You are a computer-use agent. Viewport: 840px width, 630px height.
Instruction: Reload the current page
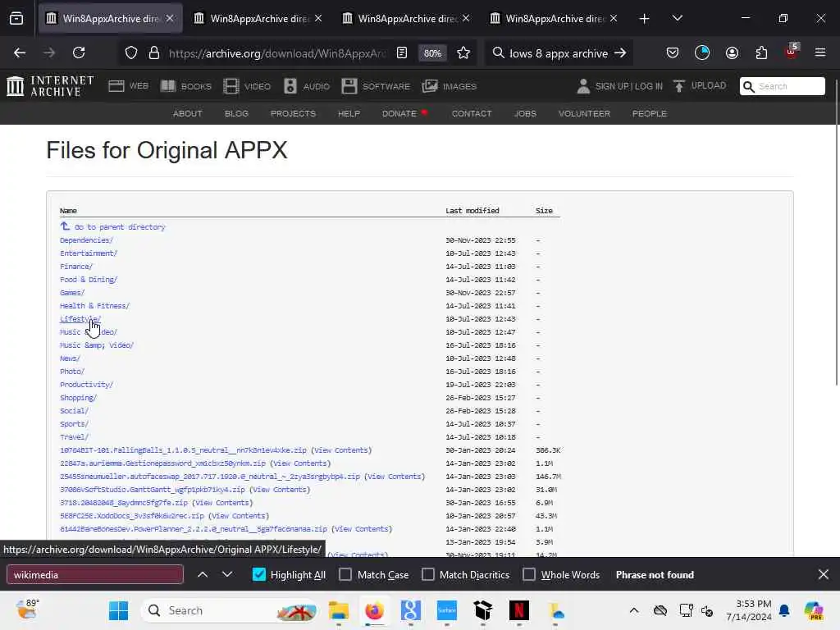coord(79,52)
